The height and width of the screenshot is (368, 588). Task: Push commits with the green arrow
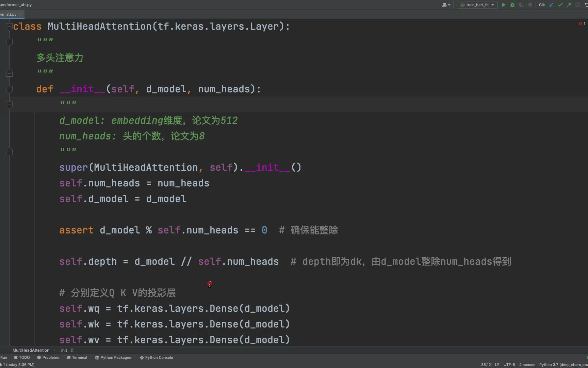pyautogui.click(x=569, y=5)
